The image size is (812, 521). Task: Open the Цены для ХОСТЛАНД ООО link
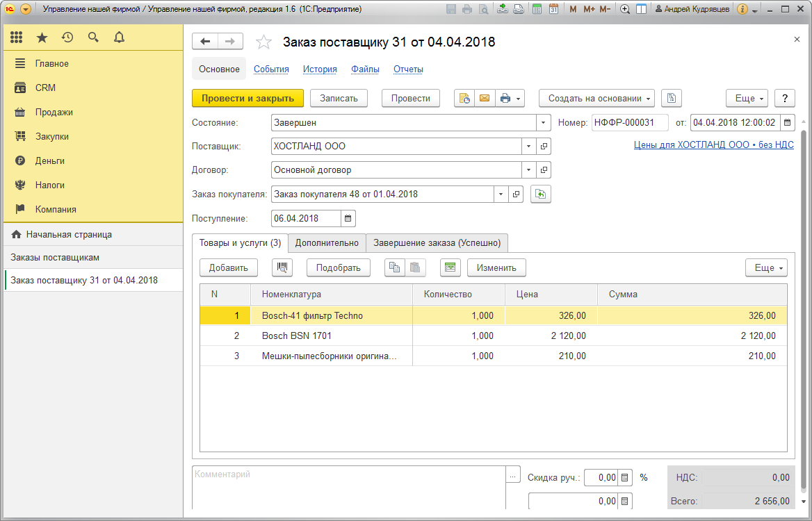(x=713, y=145)
